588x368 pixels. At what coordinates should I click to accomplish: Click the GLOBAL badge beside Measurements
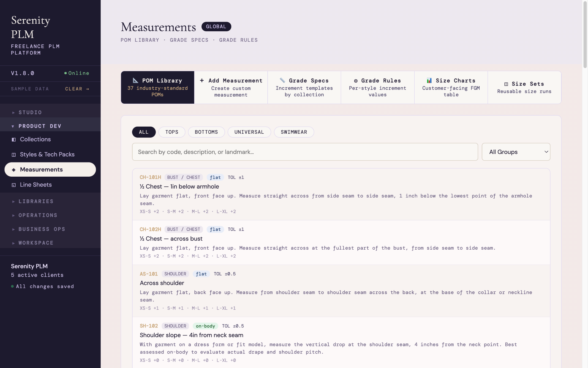pyautogui.click(x=216, y=27)
